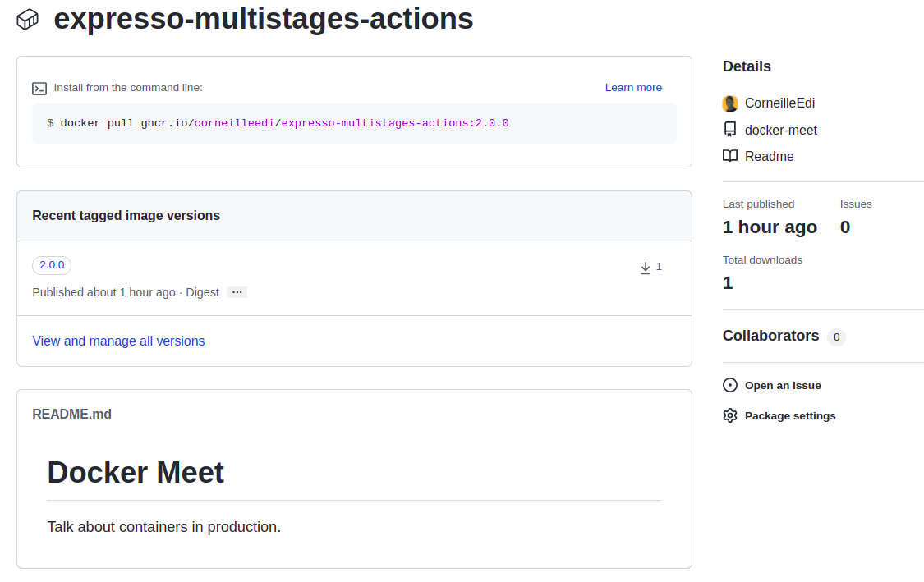Click the expresso-multistages-actions page title
924x582 pixels.
(263, 19)
